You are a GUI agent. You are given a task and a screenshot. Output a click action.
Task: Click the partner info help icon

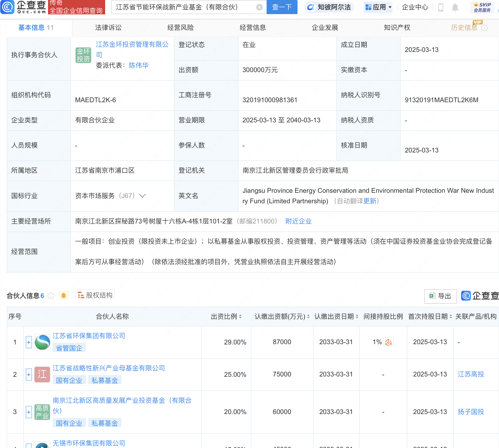[x=51, y=296]
